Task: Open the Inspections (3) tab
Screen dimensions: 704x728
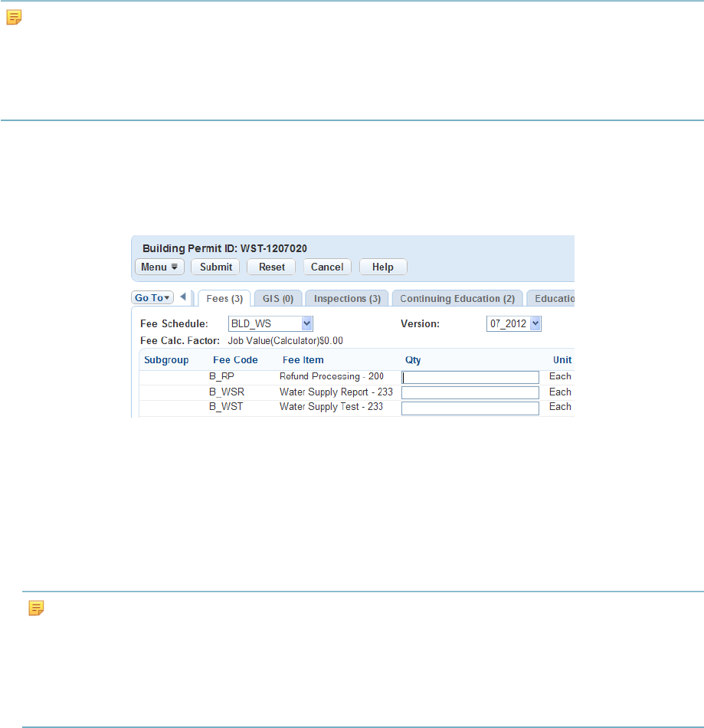Action: (x=347, y=299)
